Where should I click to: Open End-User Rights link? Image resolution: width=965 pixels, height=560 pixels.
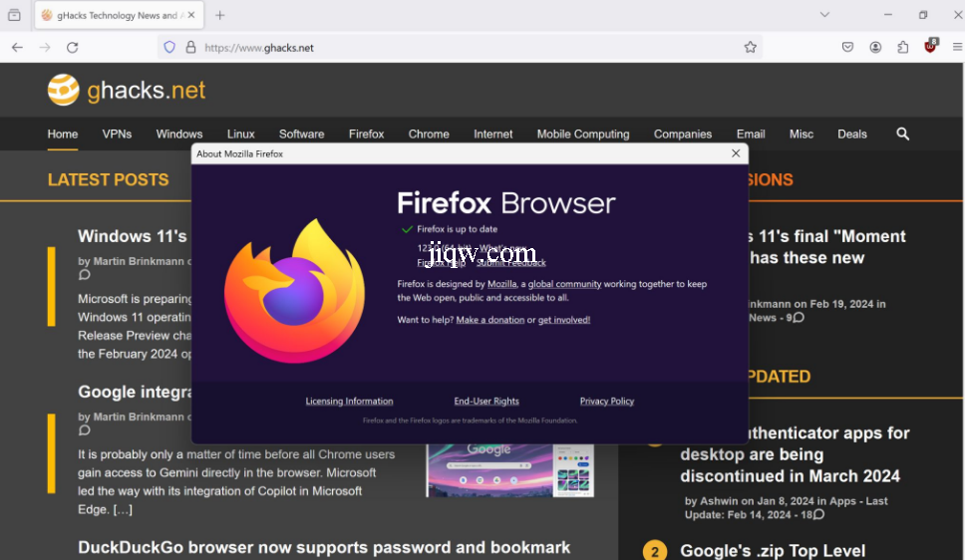[x=486, y=402]
